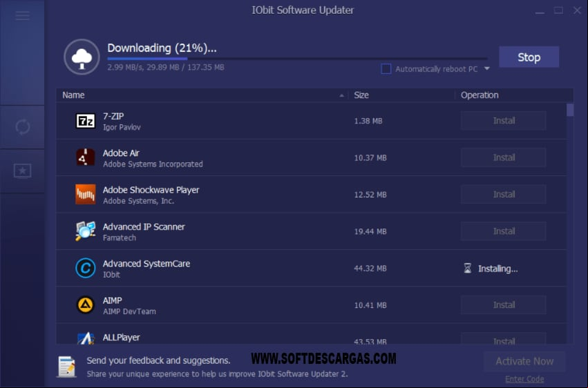Viewport: 588px width, 388px height.
Task: Click the Downloading (21%) status text
Action: click(162, 48)
